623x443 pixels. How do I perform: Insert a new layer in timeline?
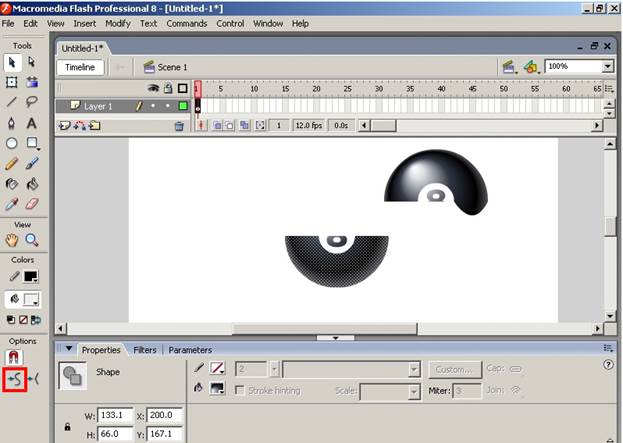click(x=64, y=126)
